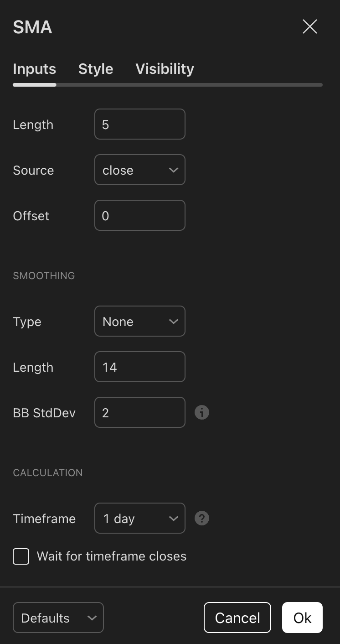Click the Cancel button
The image size is (340, 644).
(x=237, y=618)
